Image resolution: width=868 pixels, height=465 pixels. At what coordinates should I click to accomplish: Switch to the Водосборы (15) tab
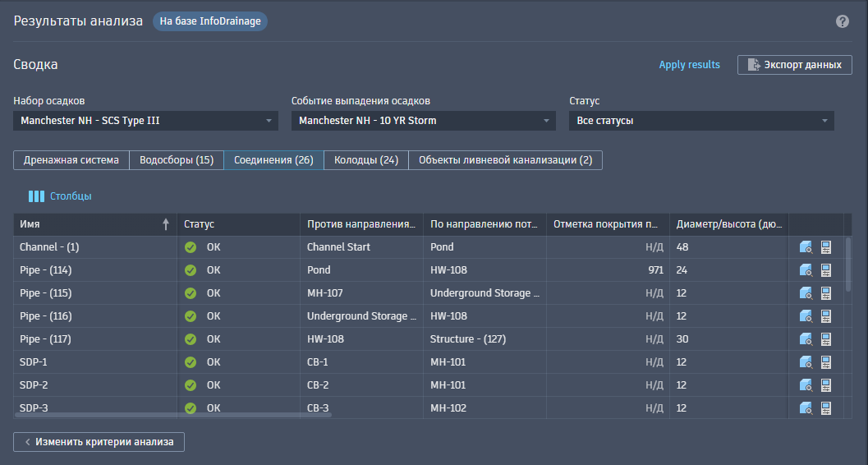(177, 160)
